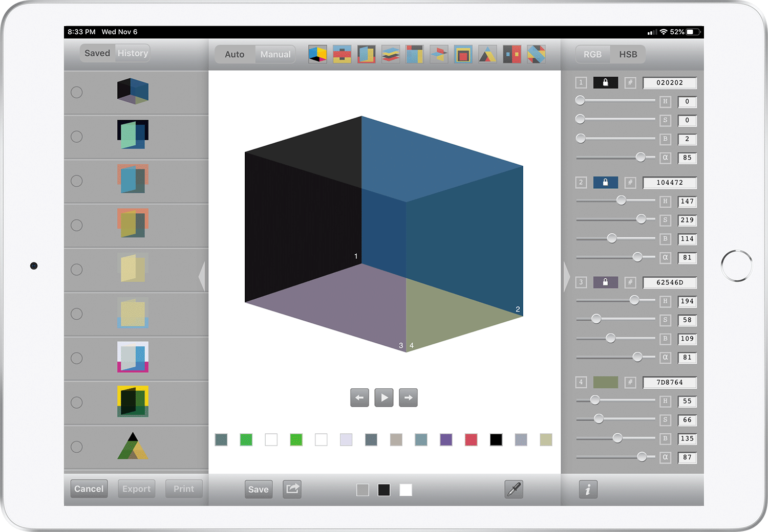Viewport: 768px width, 532px height.
Task: Select radio button beside the green triangle thumbnail
Action: (x=76, y=446)
